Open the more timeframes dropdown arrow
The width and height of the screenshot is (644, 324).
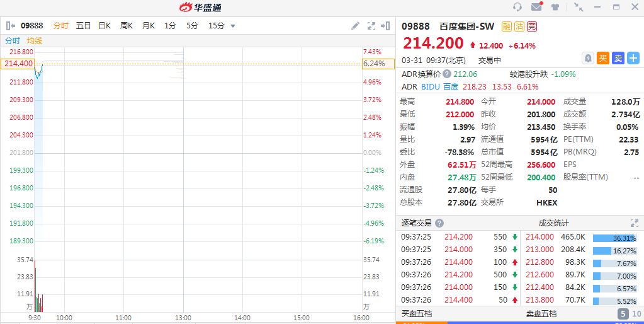[x=233, y=26]
